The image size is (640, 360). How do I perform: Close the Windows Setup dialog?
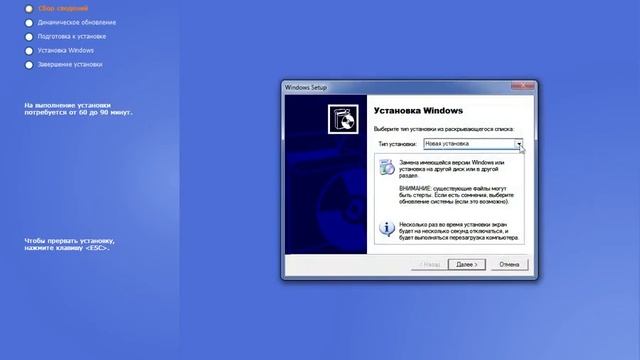pyautogui.click(x=522, y=86)
